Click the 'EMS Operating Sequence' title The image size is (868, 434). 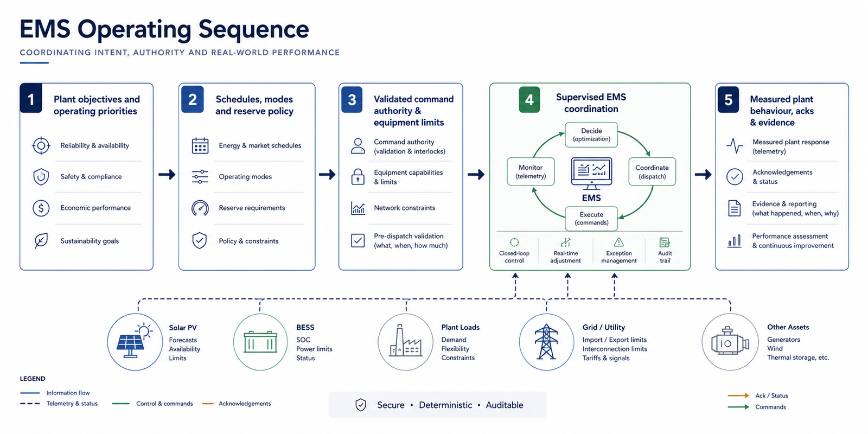point(164,29)
